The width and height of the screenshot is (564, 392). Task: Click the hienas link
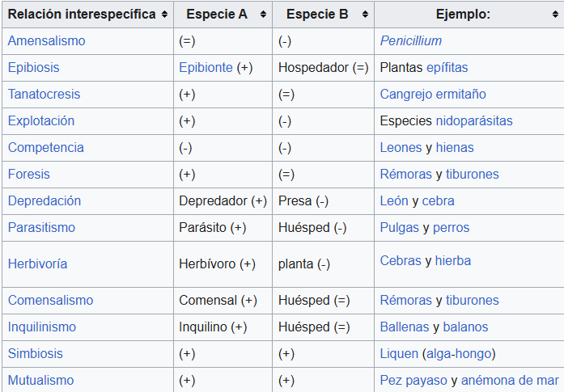pos(455,147)
